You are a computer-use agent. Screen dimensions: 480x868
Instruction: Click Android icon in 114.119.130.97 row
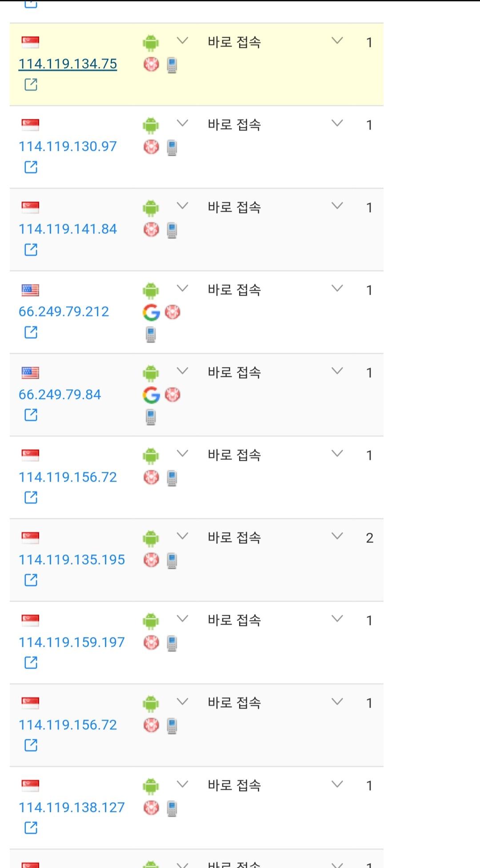[x=151, y=125]
